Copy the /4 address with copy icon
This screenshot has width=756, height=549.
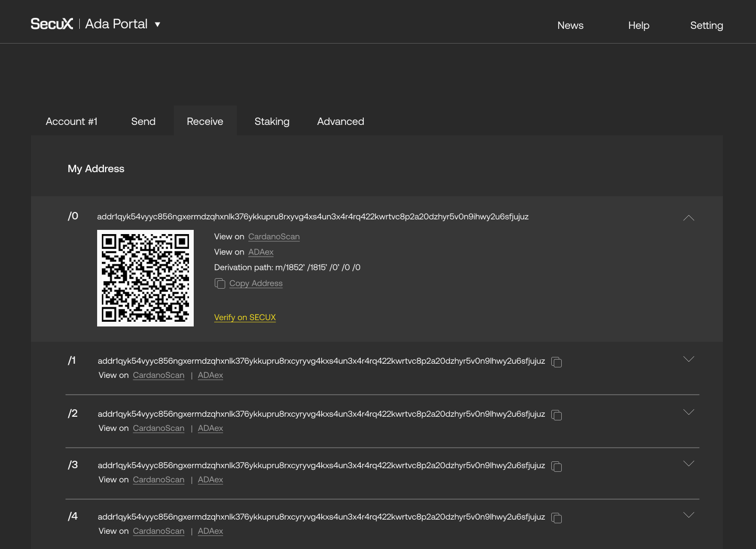557,518
